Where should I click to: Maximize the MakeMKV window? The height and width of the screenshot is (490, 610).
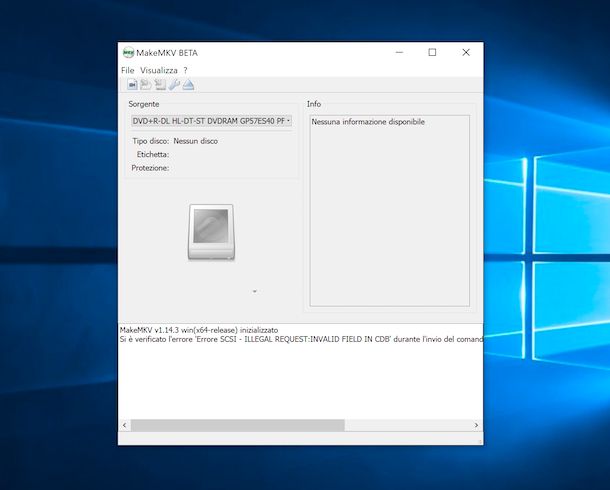(x=432, y=52)
